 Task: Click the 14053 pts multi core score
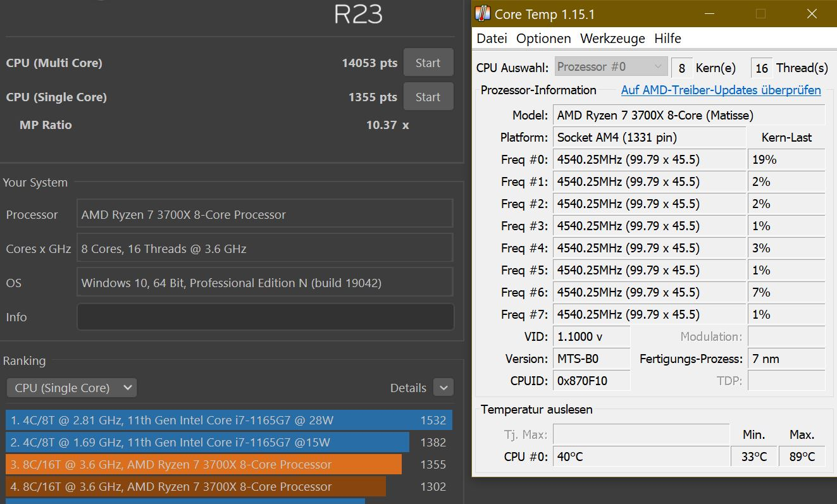tap(369, 63)
